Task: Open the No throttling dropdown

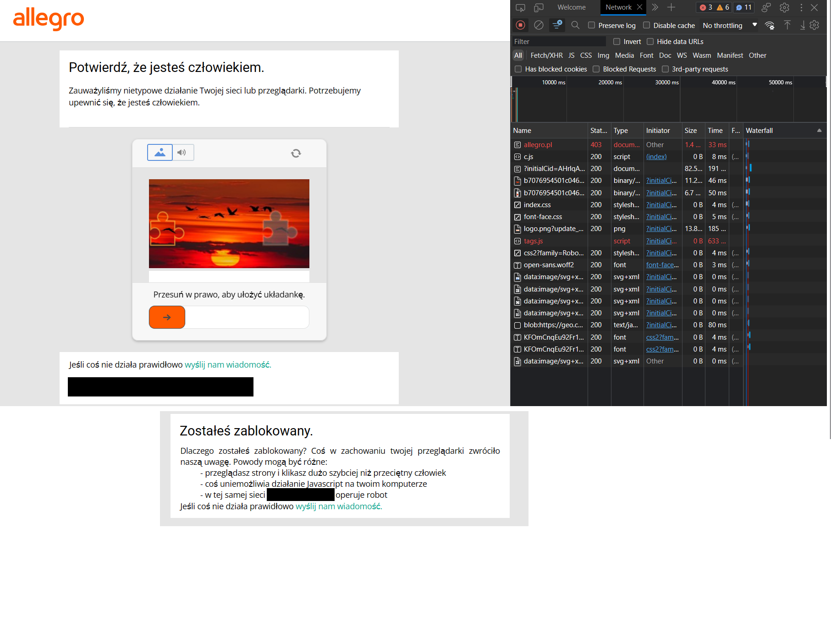Action: 730,26
